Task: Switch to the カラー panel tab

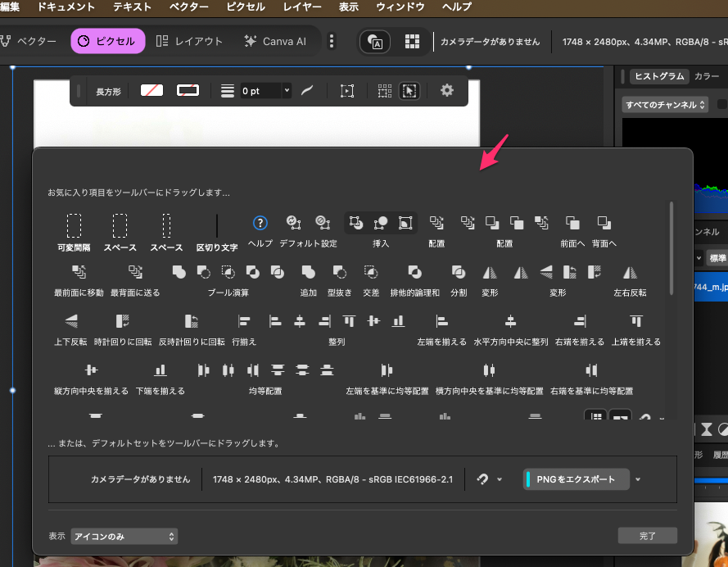Action: tap(707, 76)
